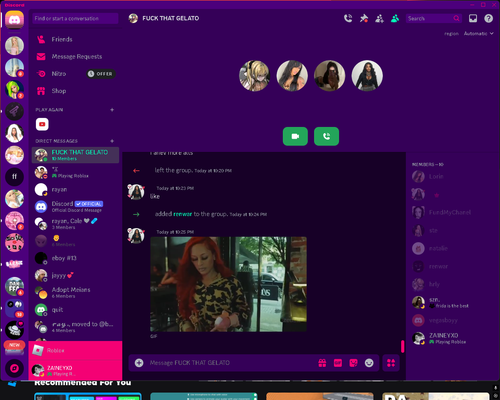Toggle the member list panel
The height and width of the screenshot is (400, 500).
click(x=395, y=18)
